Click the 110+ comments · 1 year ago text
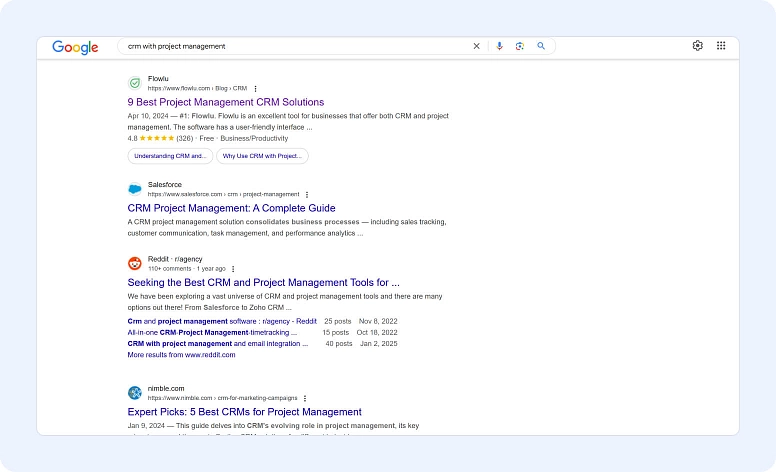Viewport: 776px width, 472px height. (x=187, y=269)
